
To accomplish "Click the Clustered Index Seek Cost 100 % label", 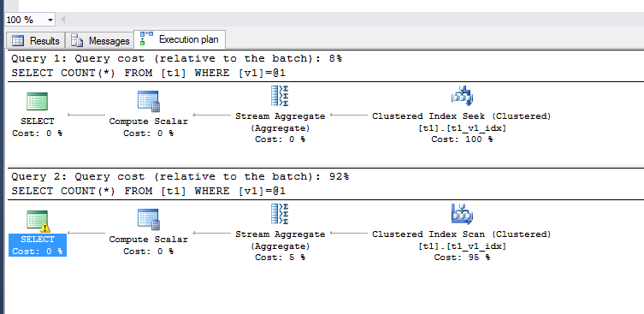I will 462,139.
